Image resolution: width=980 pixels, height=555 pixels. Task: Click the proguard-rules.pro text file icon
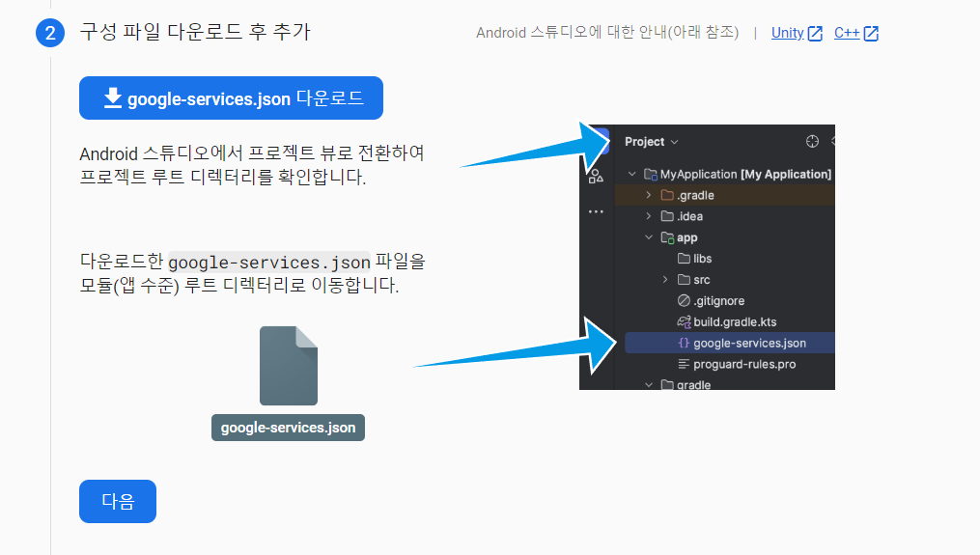pyautogui.click(x=684, y=364)
